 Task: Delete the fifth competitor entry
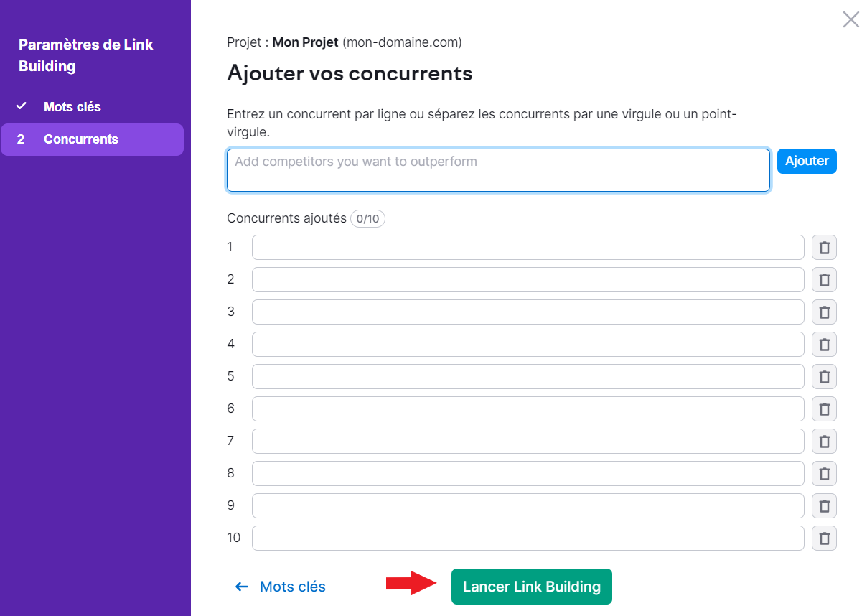pyautogui.click(x=824, y=376)
